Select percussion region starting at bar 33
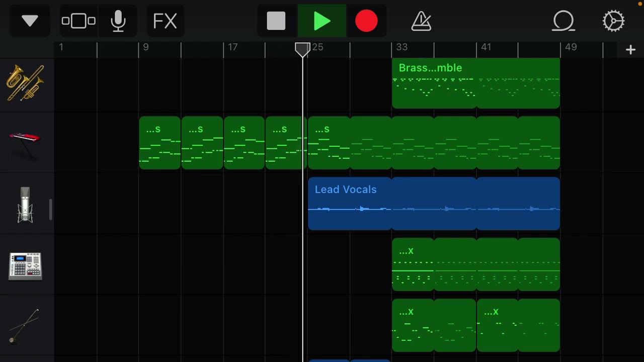Screen dimensions: 644x362 pos(434,325)
